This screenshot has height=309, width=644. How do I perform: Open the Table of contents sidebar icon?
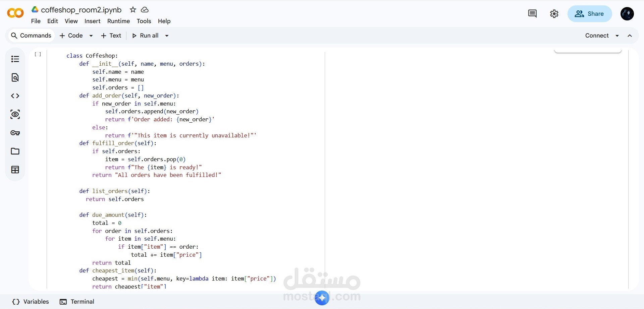point(15,59)
